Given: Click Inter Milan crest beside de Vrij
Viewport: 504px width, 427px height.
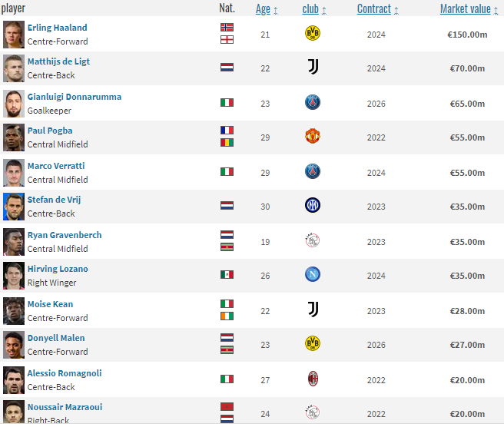Looking at the screenshot, I should tap(312, 206).
